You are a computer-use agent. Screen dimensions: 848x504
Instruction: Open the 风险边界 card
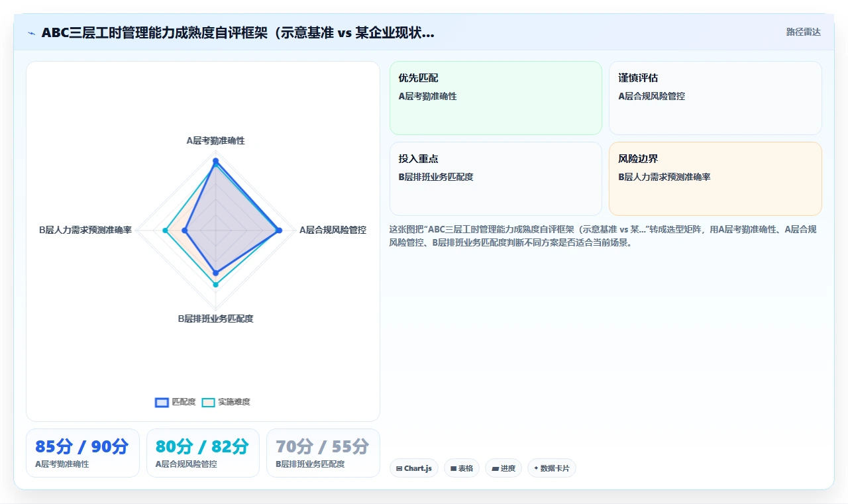coord(715,179)
